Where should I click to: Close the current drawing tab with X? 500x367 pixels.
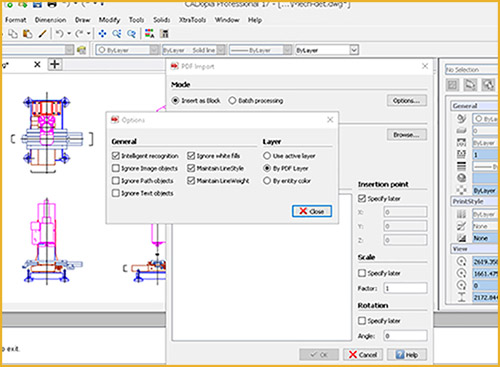pos(37,64)
